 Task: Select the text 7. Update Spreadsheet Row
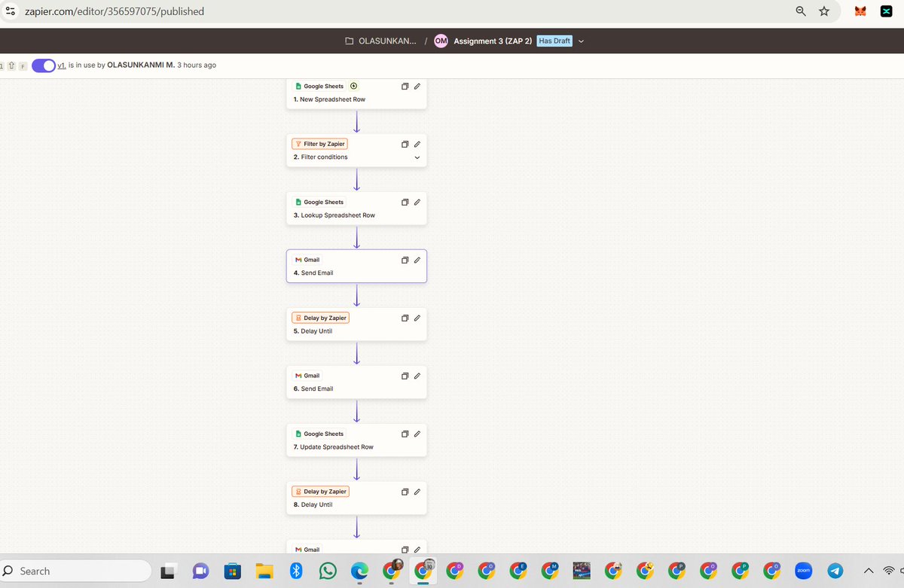coord(334,447)
